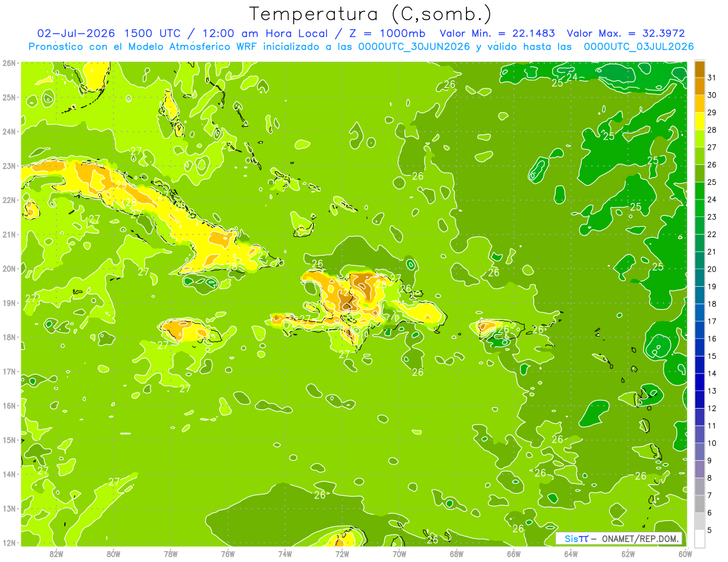Pick the gray colorbar swatch between 7 and 8
The width and height of the screenshot is (728, 562).
point(699,487)
